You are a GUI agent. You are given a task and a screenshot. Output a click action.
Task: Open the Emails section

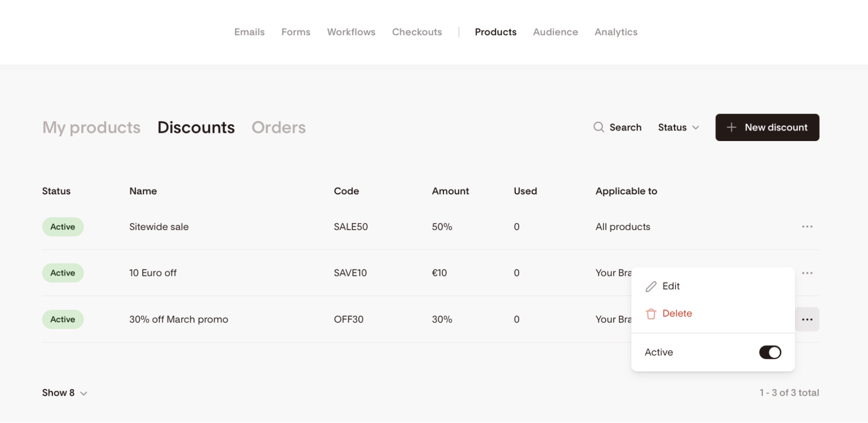(x=249, y=32)
